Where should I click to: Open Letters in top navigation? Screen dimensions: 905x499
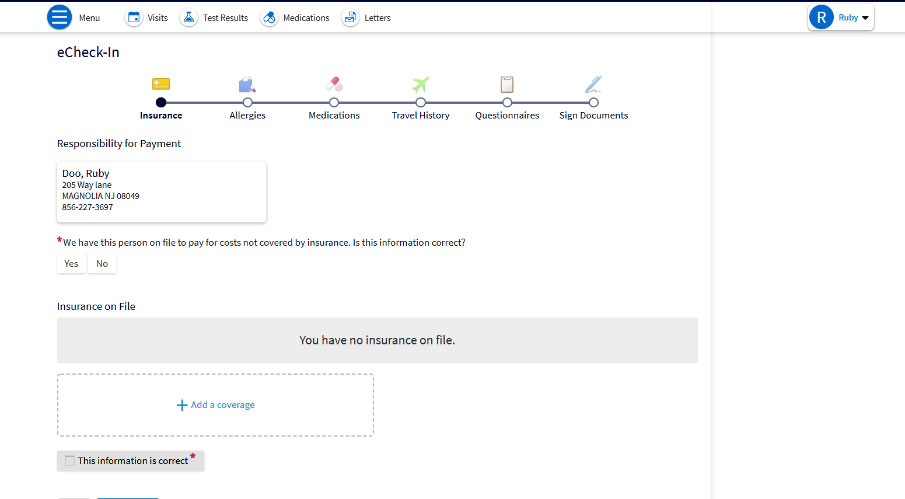[366, 18]
